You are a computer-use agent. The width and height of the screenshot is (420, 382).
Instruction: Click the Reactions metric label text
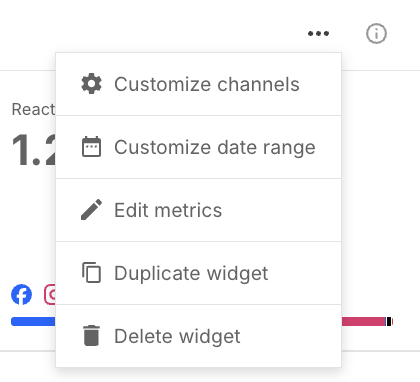(33, 109)
